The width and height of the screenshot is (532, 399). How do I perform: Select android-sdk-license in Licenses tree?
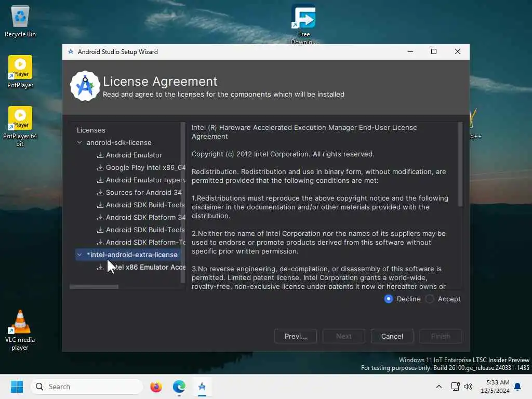(x=119, y=142)
